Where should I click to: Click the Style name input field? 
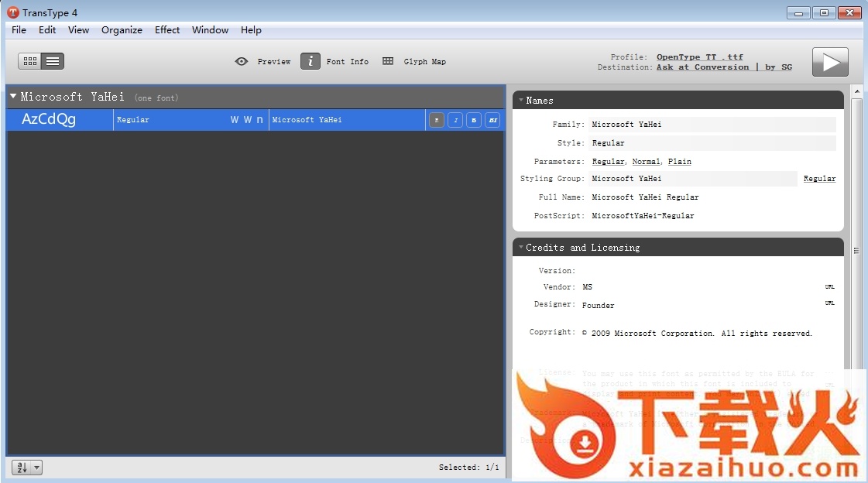(712, 142)
